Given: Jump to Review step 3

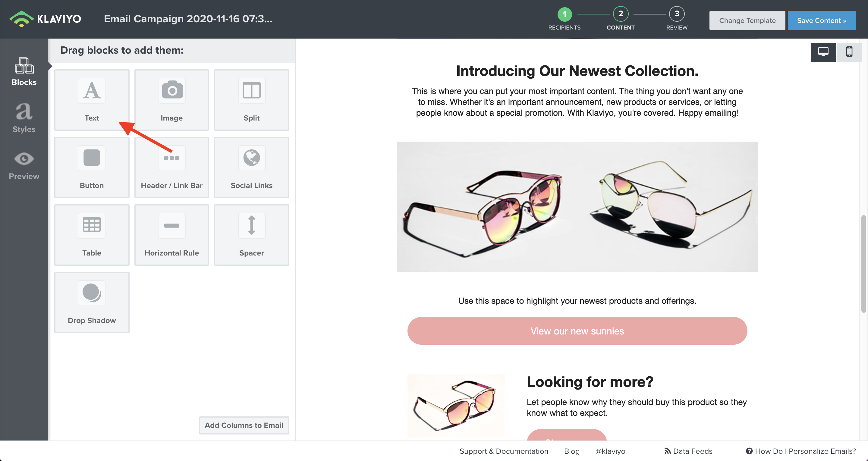Looking at the screenshot, I should point(677,14).
